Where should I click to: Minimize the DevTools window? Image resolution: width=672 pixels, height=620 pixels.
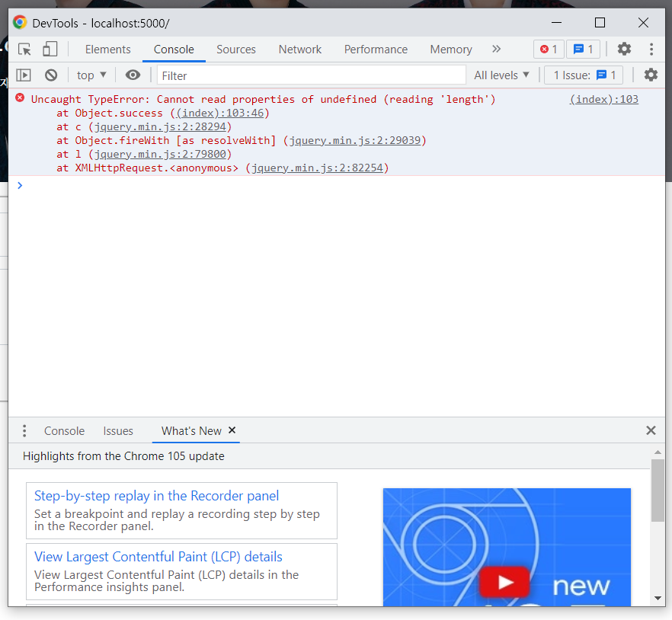coord(556,22)
